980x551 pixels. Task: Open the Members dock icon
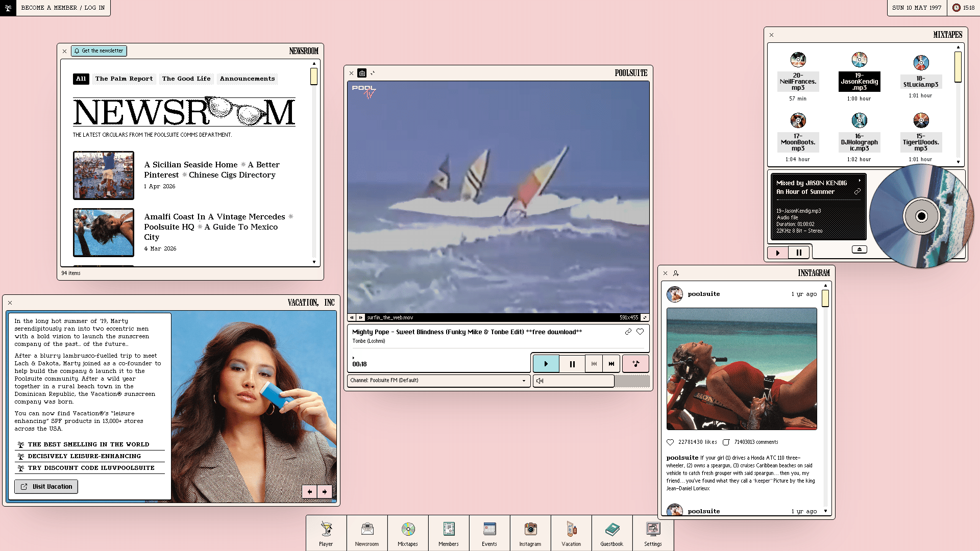click(x=449, y=533)
